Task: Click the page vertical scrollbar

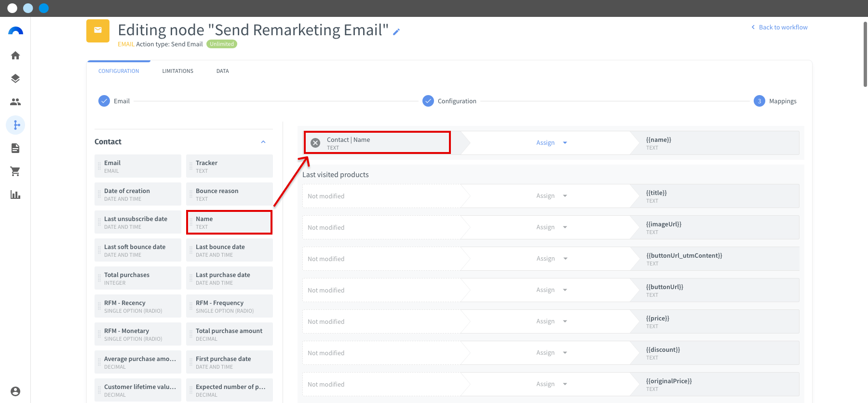Action: (865, 54)
